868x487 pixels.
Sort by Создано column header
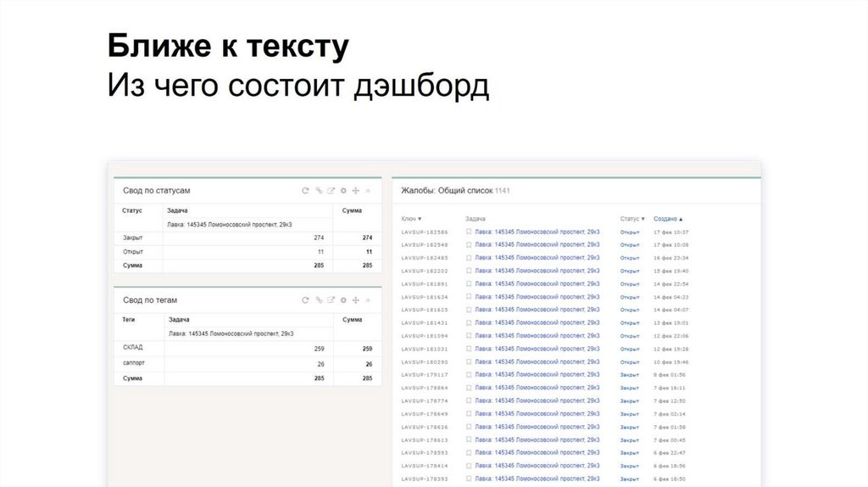(x=668, y=219)
